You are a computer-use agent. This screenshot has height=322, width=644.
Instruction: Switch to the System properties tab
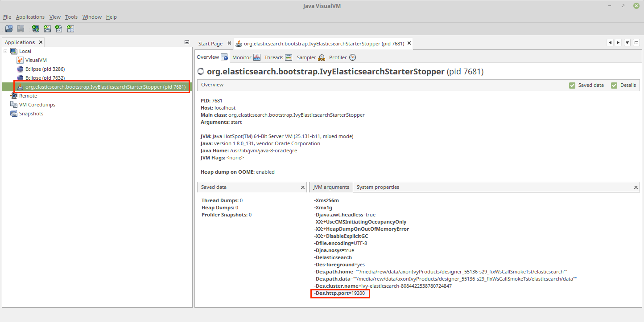(x=378, y=187)
